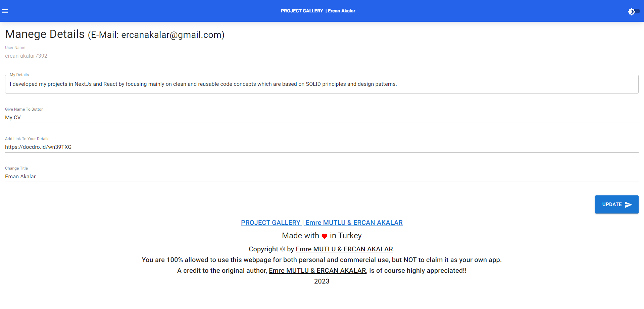Click the send icon on the Update button
This screenshot has width=644, height=309.
(x=628, y=204)
